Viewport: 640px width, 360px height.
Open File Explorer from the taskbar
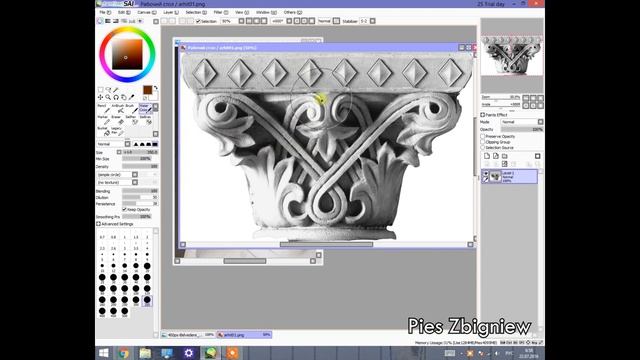point(145,353)
